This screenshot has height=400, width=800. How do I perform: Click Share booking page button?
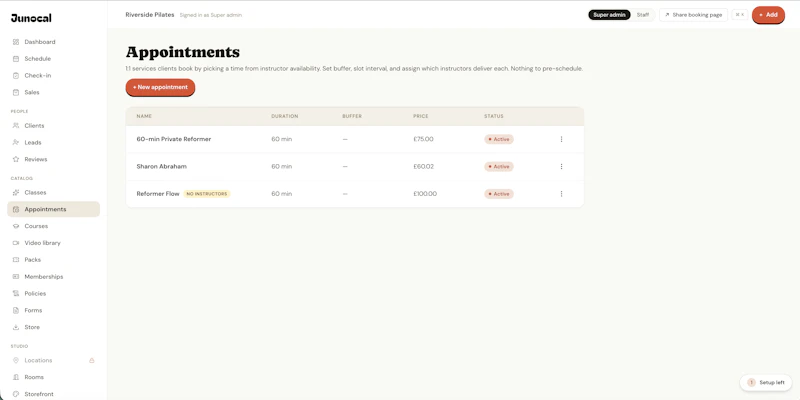[x=693, y=15]
